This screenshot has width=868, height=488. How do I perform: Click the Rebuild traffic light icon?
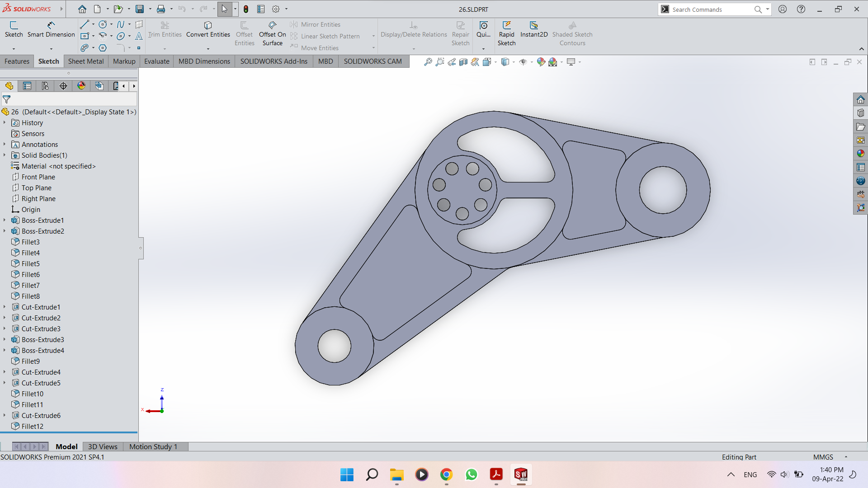[246, 9]
